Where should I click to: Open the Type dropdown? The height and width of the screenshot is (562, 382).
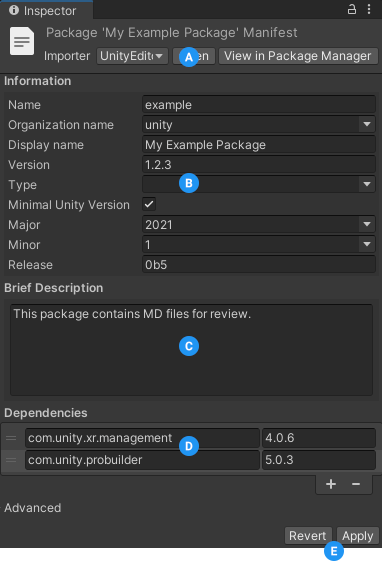(259, 185)
